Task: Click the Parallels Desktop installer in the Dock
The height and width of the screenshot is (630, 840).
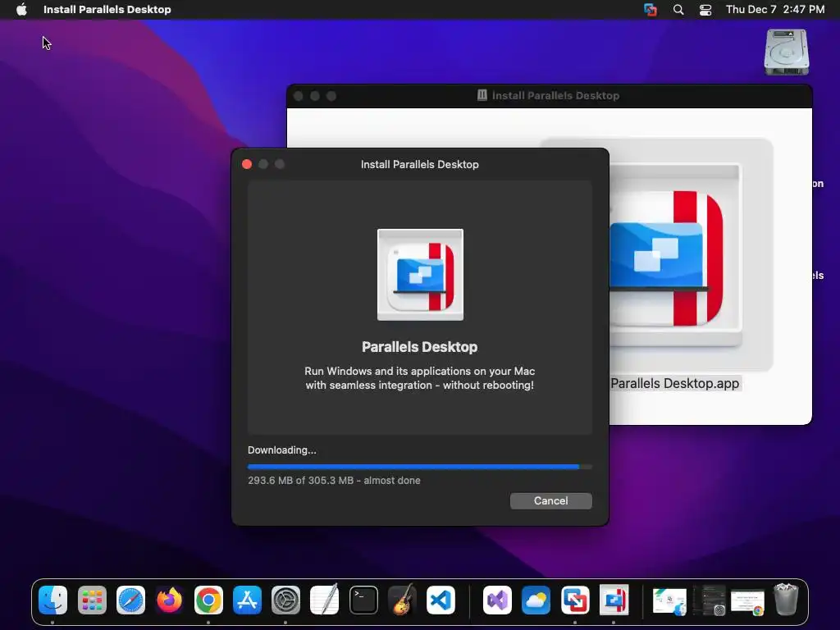Action: coord(614,599)
